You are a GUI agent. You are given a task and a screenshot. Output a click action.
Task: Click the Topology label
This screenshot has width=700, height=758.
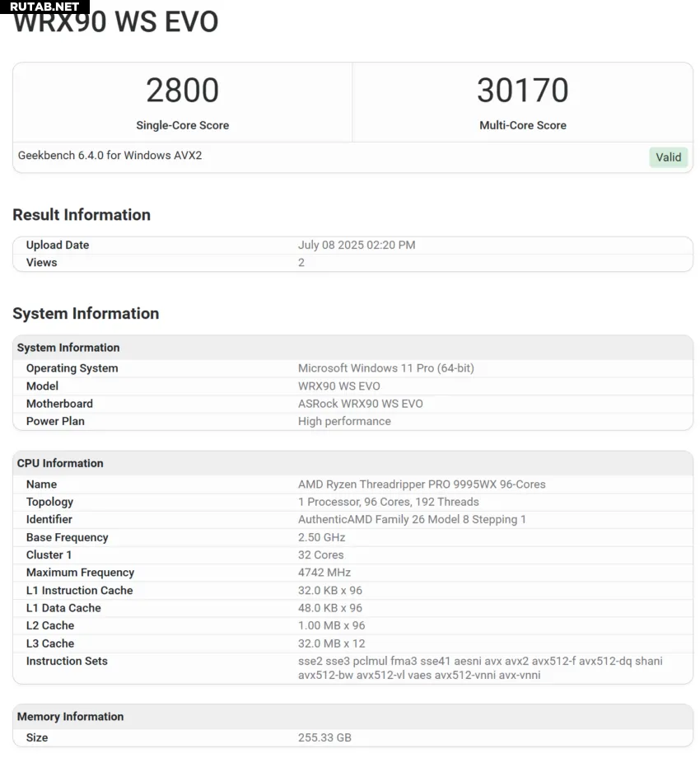(49, 503)
